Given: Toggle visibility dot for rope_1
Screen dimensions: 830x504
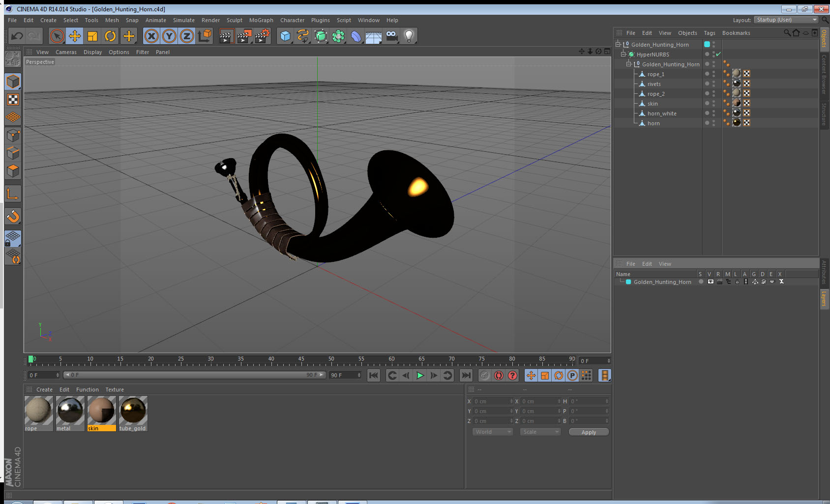Looking at the screenshot, I should pos(707,74).
